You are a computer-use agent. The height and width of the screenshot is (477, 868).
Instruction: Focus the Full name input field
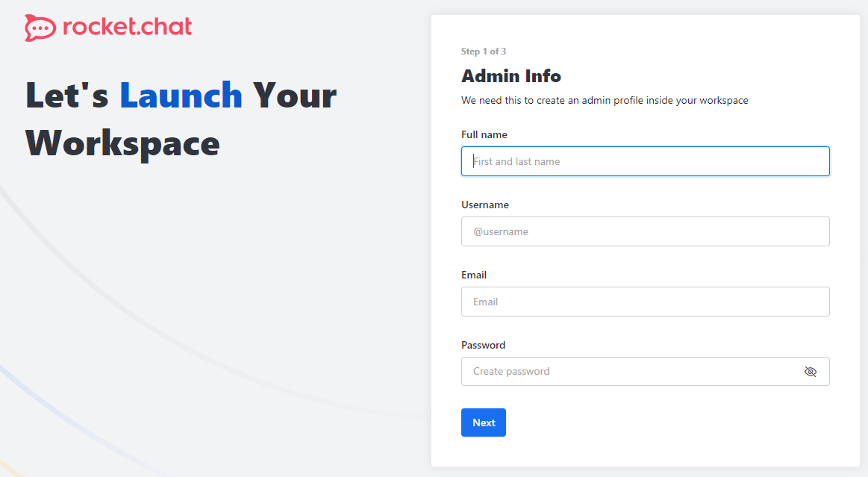(x=645, y=161)
